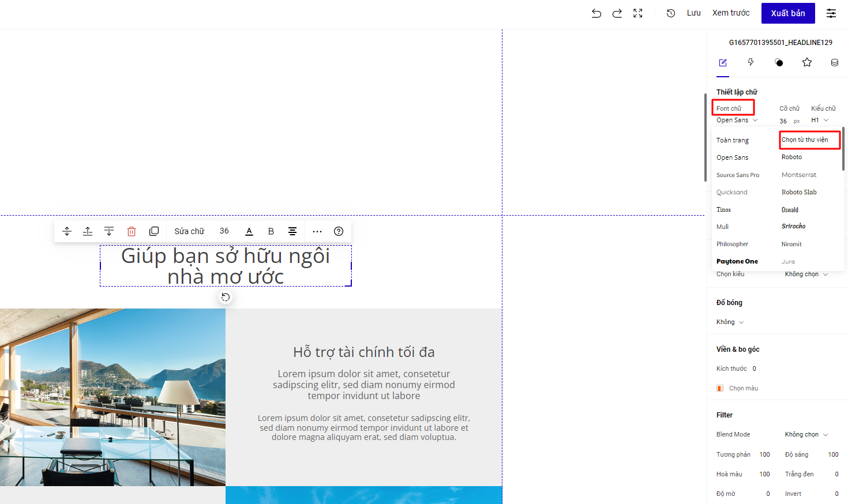848x504 pixels.
Task: Open page settings sliders icon
Action: tap(831, 13)
